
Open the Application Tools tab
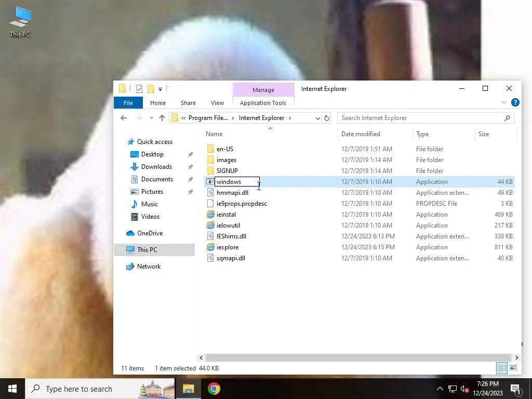263,103
